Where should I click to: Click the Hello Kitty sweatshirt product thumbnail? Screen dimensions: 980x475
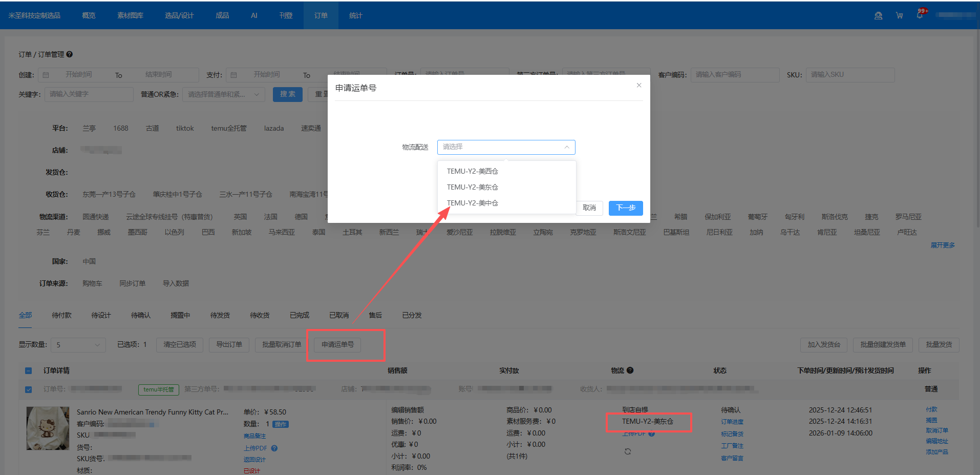coord(48,428)
